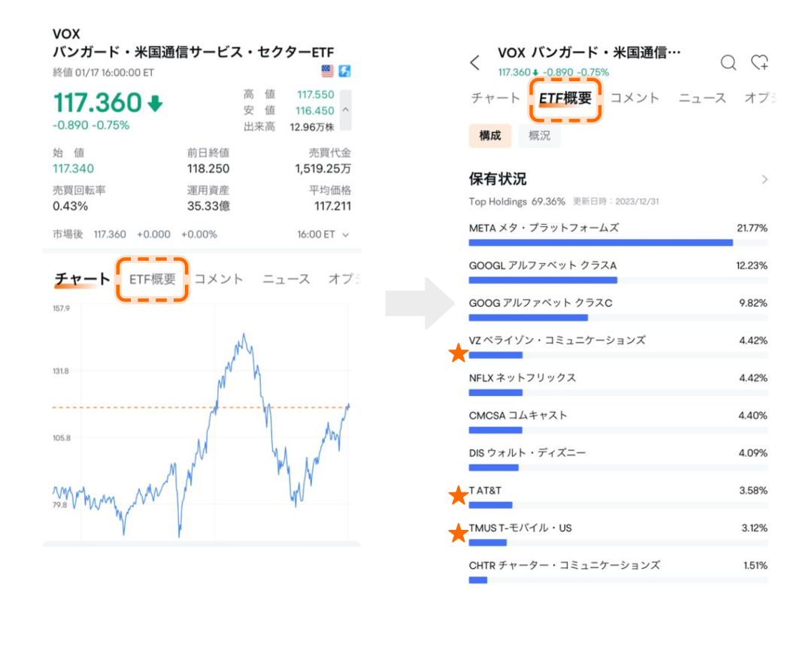Open ニュース tab on right screen
This screenshot has width=812, height=672.
tap(702, 98)
